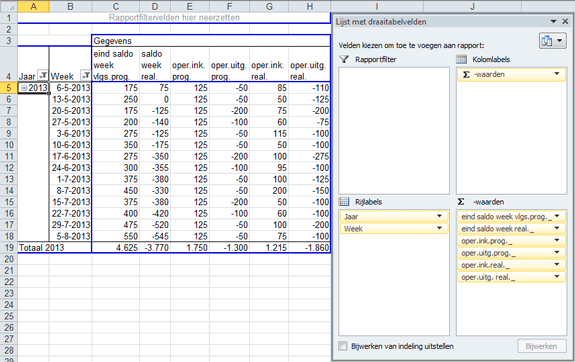This screenshot has width=575, height=362.
Task: Click the Rapportfilter funnel icon
Action: click(x=344, y=59)
